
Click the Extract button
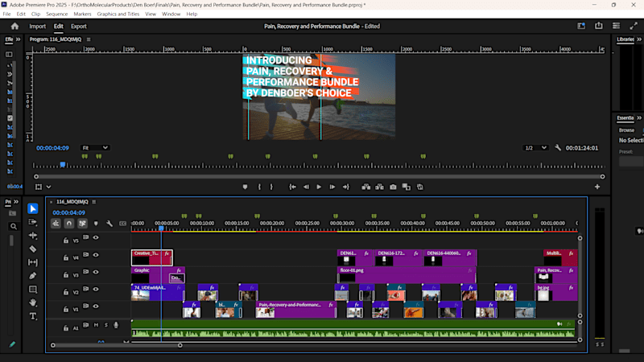pyautogui.click(x=379, y=187)
